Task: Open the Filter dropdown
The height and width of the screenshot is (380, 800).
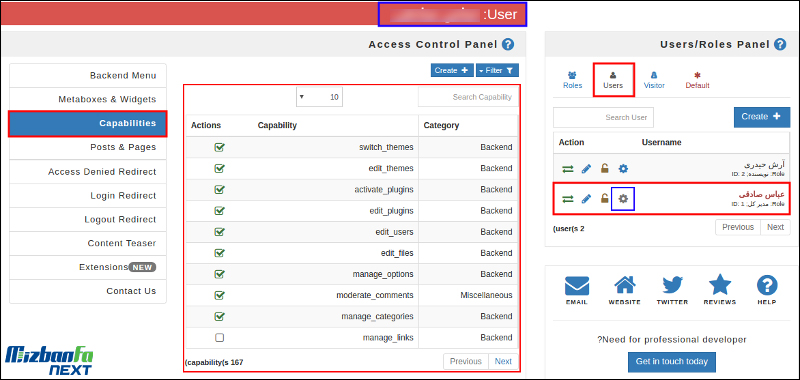Action: click(497, 70)
